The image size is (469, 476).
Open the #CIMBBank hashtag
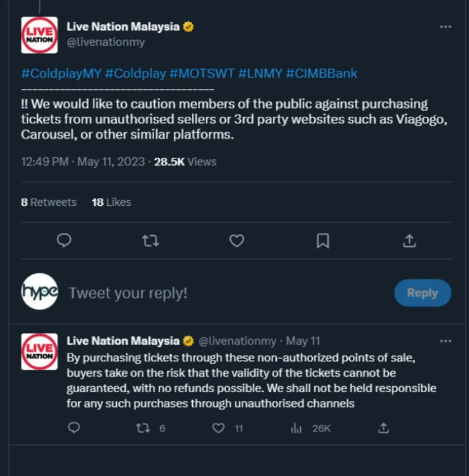tap(322, 73)
